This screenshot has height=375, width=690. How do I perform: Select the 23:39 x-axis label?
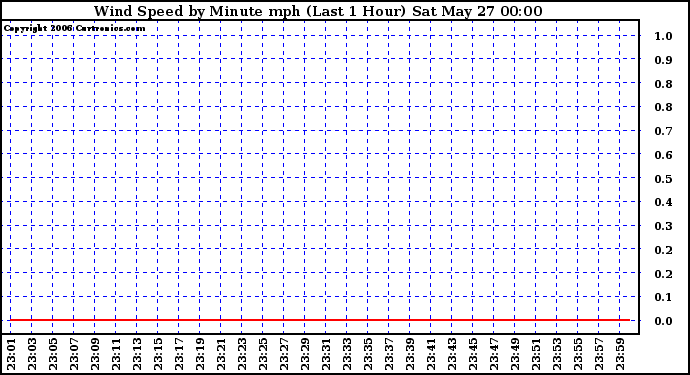pyautogui.click(x=410, y=354)
